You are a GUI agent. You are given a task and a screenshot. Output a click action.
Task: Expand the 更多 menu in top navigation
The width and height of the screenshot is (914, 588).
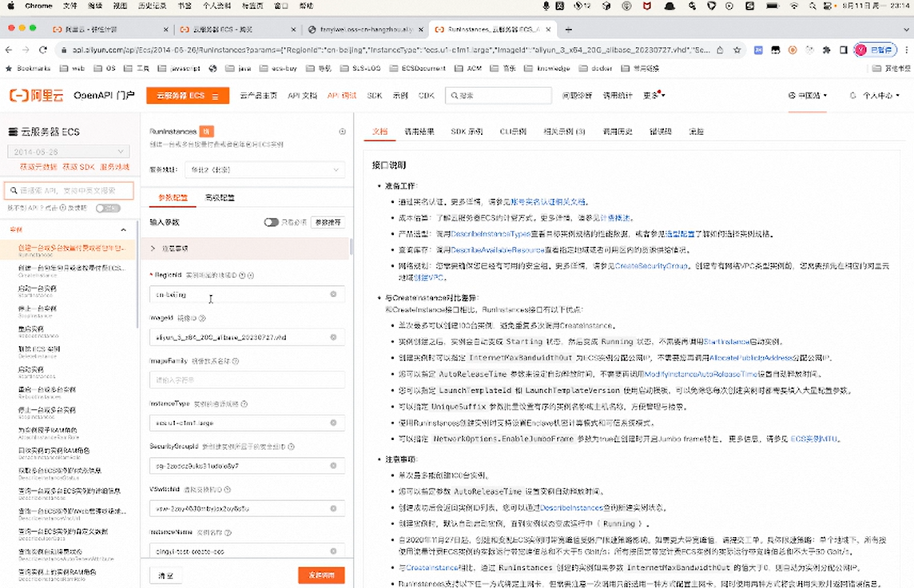point(654,95)
